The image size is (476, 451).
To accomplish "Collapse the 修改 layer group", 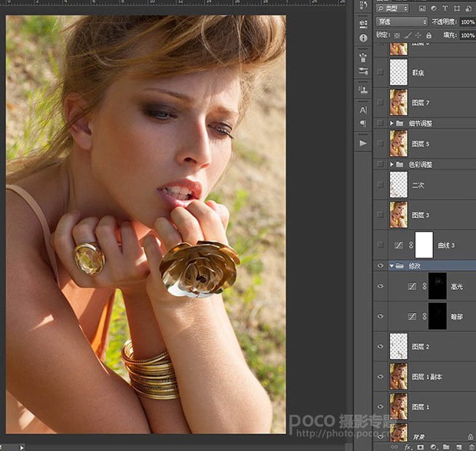I will pos(392,265).
